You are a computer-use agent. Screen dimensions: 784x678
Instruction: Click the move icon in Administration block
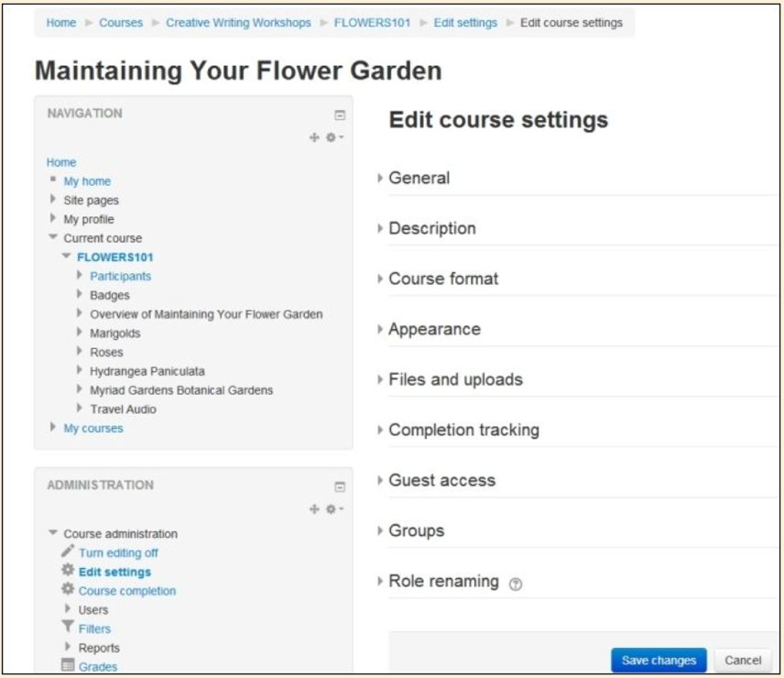(314, 509)
